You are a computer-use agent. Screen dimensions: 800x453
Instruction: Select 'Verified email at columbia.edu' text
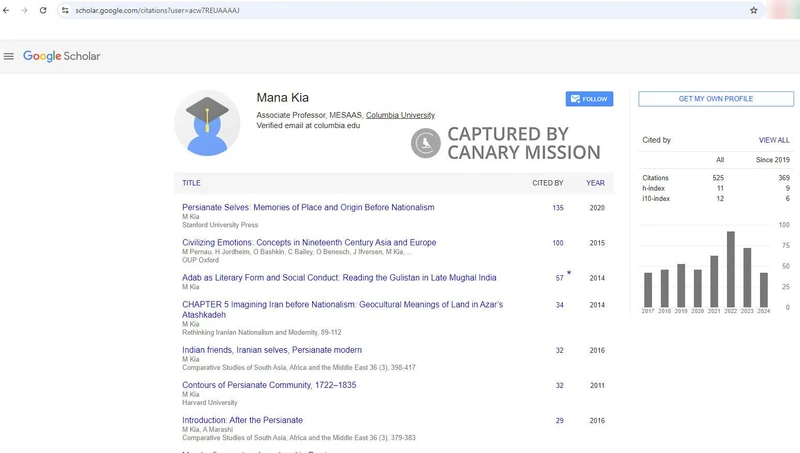[308, 125]
